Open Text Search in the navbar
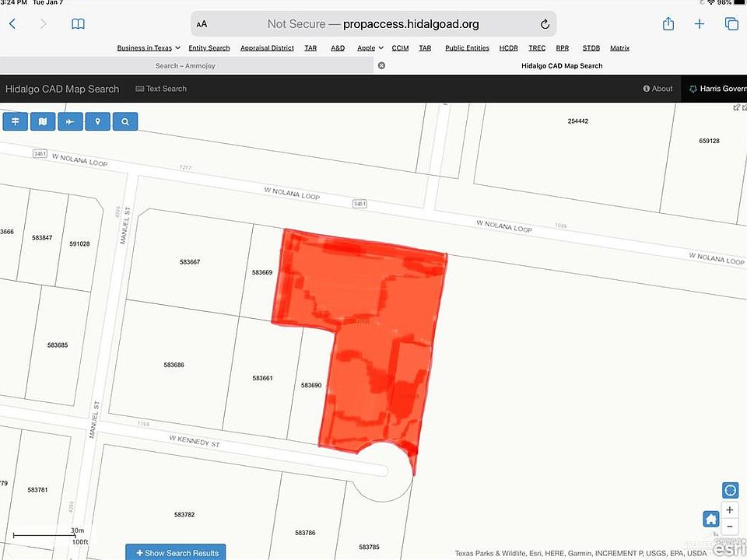 click(x=161, y=89)
